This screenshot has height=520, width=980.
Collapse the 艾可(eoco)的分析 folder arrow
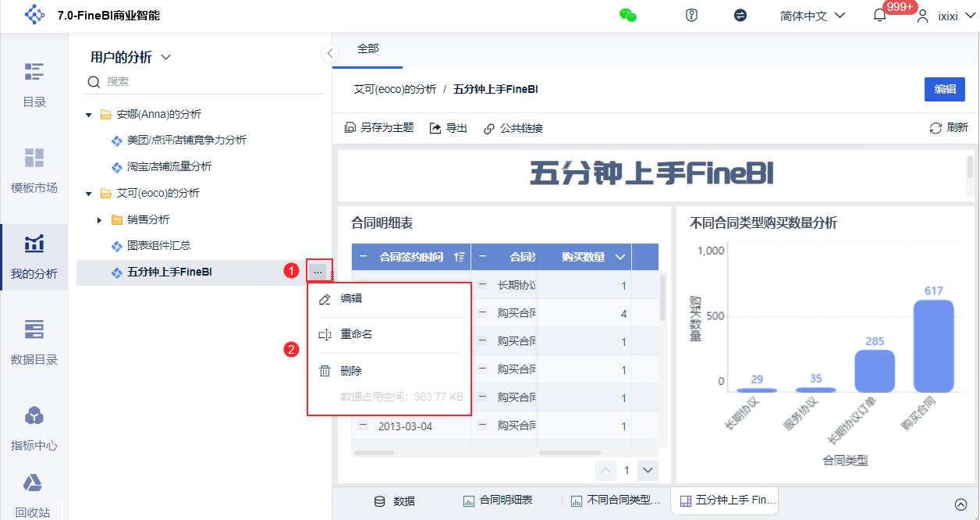tap(89, 194)
